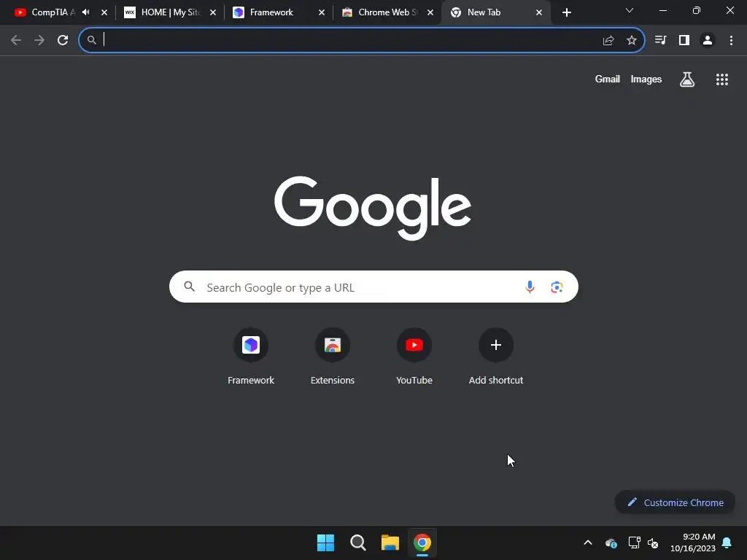The height and width of the screenshot is (560, 747).
Task: Open the network status tray icon
Action: (x=634, y=542)
